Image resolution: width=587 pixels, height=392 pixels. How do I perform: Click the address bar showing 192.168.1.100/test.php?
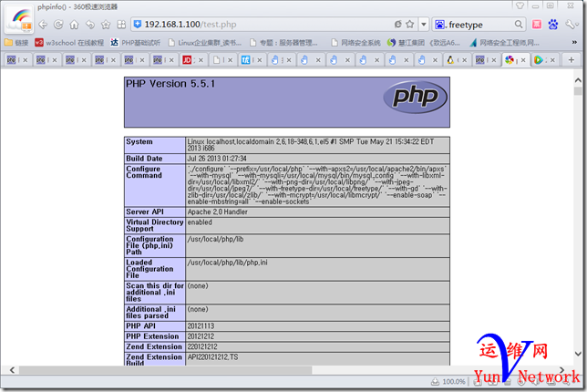point(263,25)
